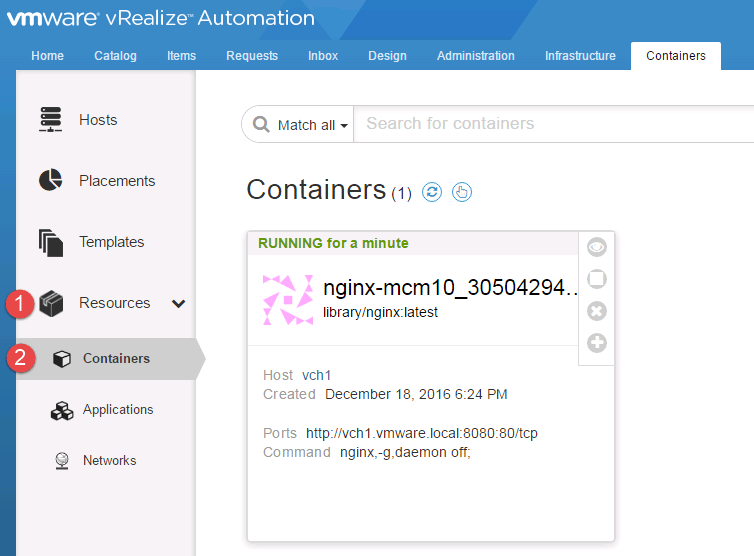Click the Hosts server icon

point(50,120)
